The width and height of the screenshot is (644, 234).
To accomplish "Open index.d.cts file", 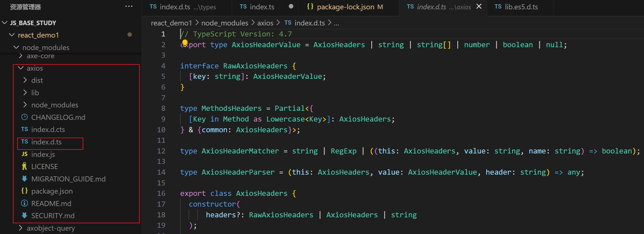I will pos(48,129).
